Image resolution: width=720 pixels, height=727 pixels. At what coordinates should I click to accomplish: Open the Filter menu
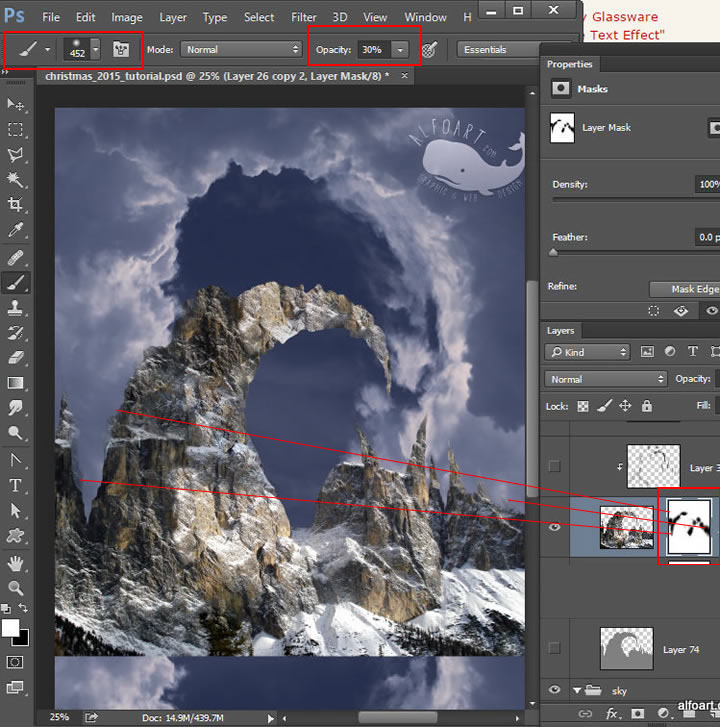pyautogui.click(x=304, y=17)
